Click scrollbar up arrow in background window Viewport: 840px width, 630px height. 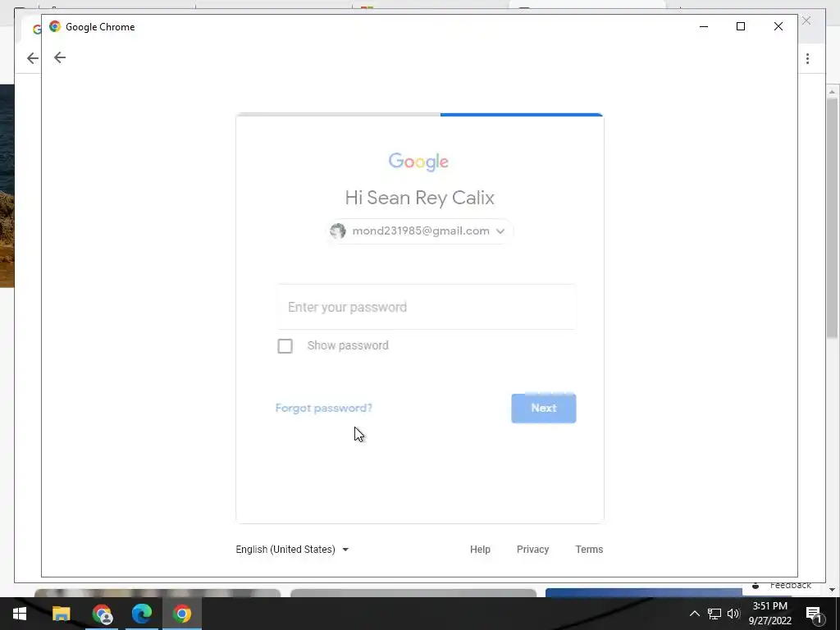(832, 92)
